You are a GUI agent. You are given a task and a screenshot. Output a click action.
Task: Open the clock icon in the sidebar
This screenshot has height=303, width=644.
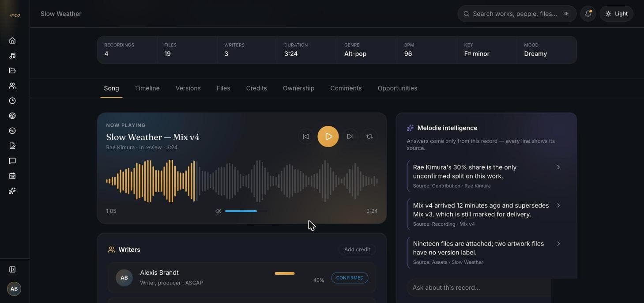pyautogui.click(x=12, y=101)
